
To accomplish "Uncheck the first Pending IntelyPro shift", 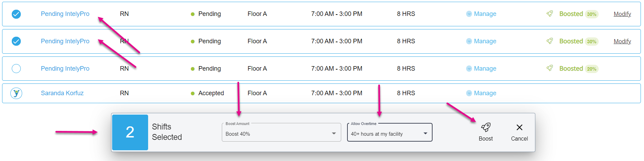I will [16, 14].
